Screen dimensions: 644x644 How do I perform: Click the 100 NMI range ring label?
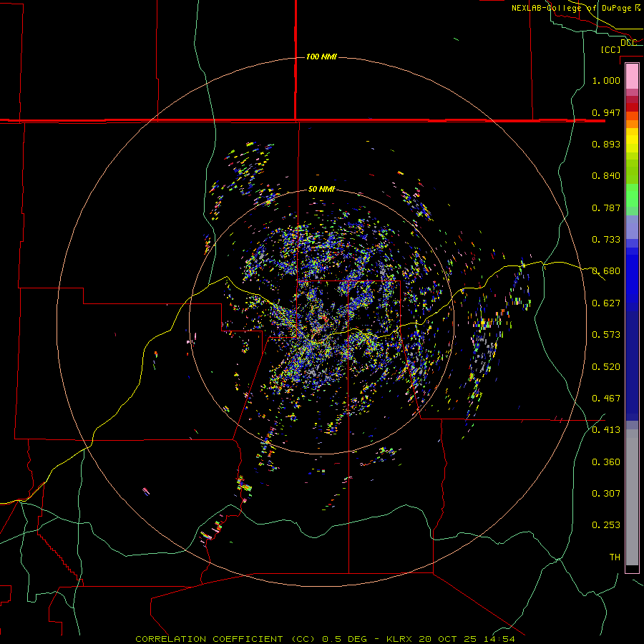pyautogui.click(x=321, y=57)
